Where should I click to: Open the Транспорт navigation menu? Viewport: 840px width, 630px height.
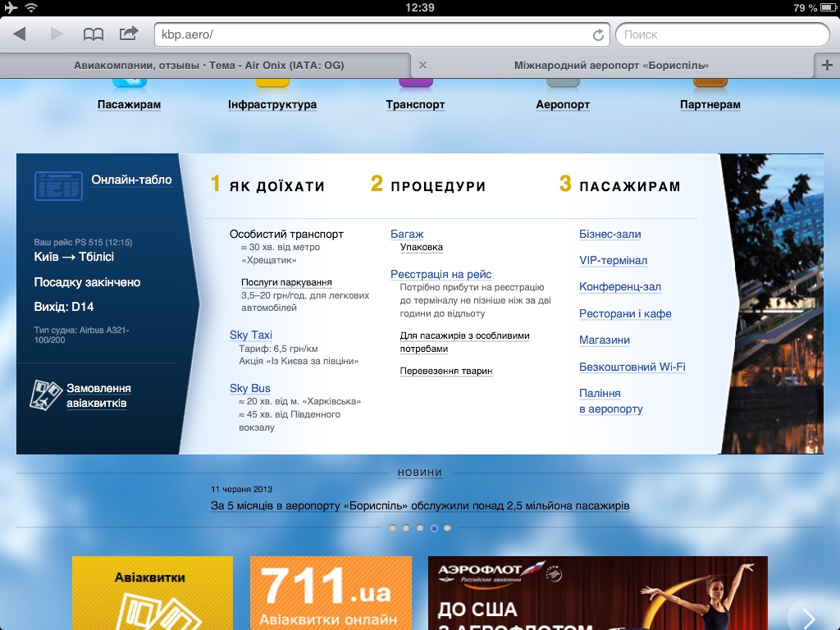[x=415, y=104]
